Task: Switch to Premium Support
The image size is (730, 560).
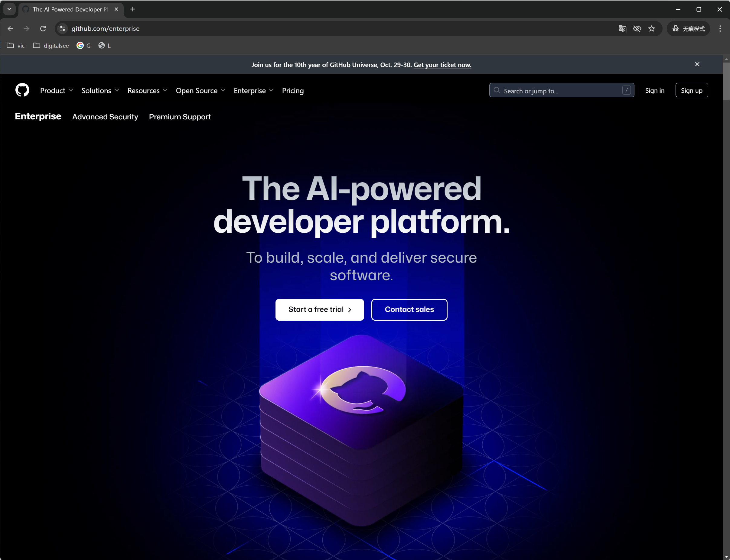Action: pos(180,117)
